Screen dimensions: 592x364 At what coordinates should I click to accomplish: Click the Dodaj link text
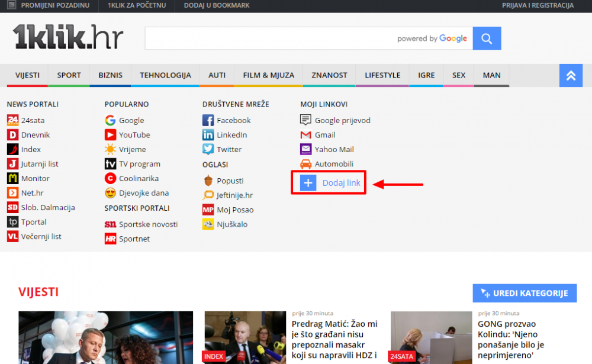pos(342,183)
